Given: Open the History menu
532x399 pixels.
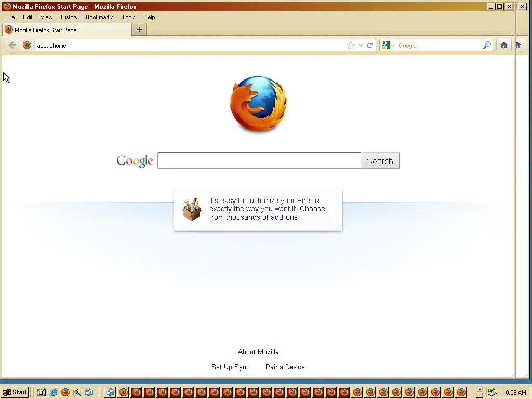Looking at the screenshot, I should point(69,17).
